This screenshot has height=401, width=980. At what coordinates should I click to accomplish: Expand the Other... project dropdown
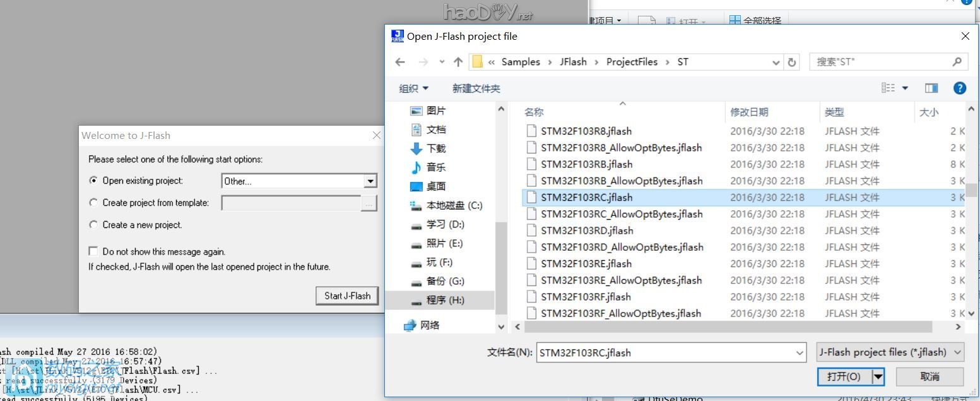[x=370, y=181]
